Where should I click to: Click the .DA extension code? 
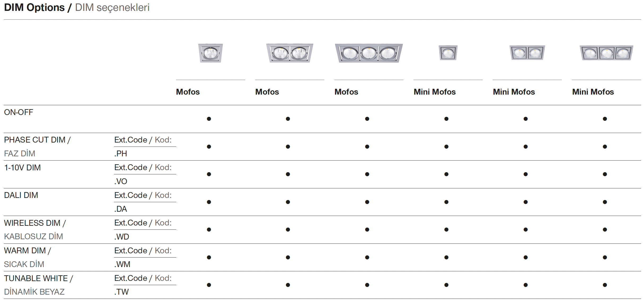tap(121, 209)
